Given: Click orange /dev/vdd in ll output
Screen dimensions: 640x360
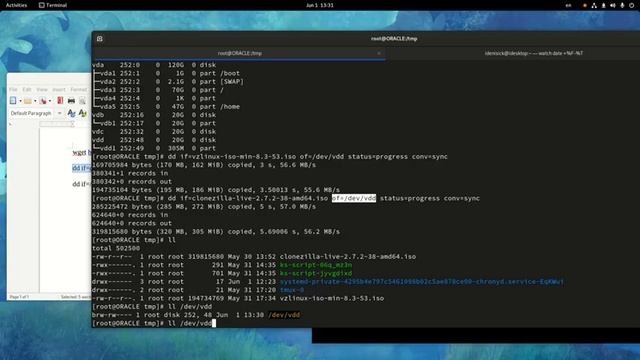Looking at the screenshot, I should click(x=284, y=315).
